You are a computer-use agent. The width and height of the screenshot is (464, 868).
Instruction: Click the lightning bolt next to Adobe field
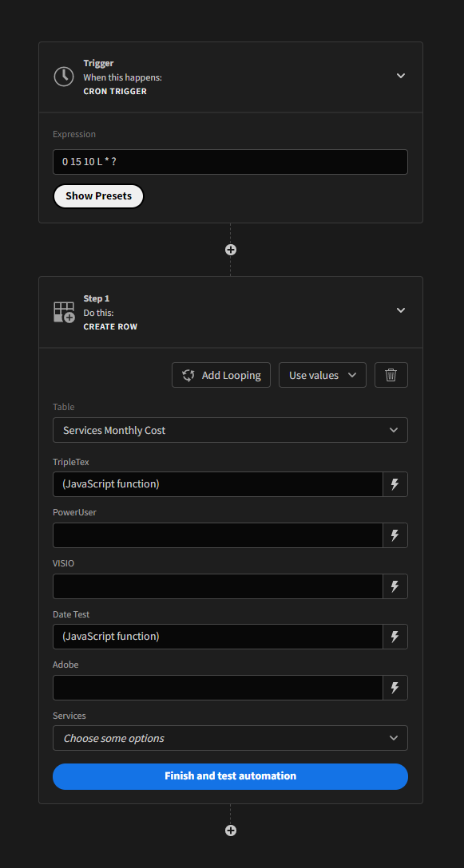395,687
